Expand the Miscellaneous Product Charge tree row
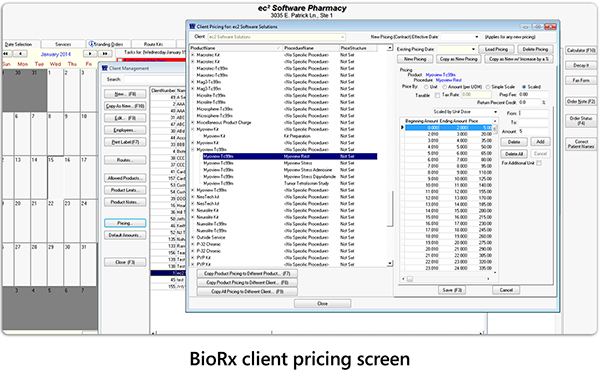Viewport: 600px width, 389px height. (193, 122)
